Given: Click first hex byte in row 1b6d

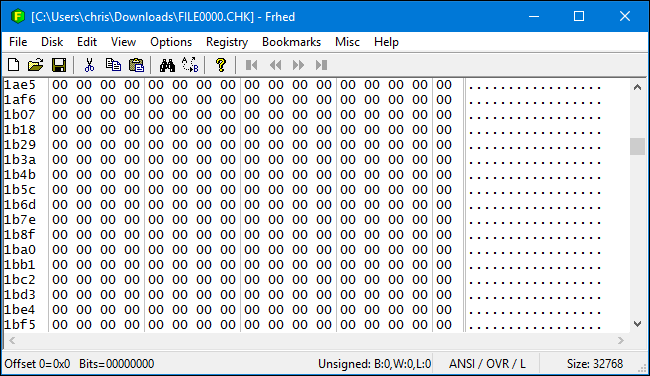Looking at the screenshot, I should [60, 205].
